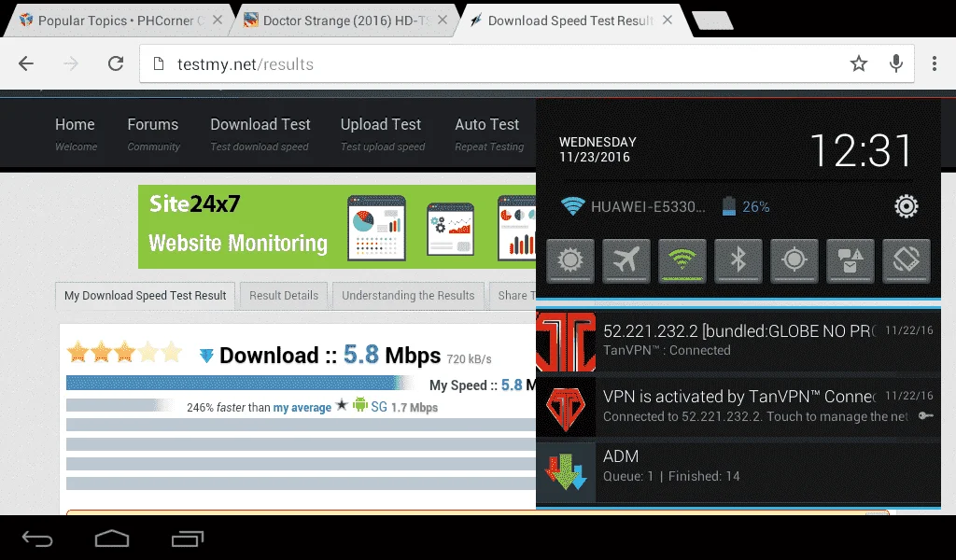This screenshot has width=956, height=560.
Task: Reload the testmy.net results page
Action: [116, 63]
